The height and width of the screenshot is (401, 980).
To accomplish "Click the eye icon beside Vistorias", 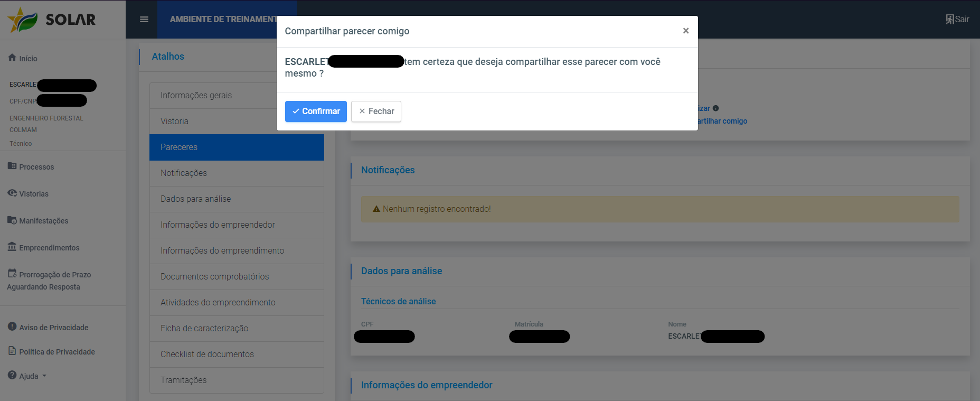I will pyautogui.click(x=12, y=193).
